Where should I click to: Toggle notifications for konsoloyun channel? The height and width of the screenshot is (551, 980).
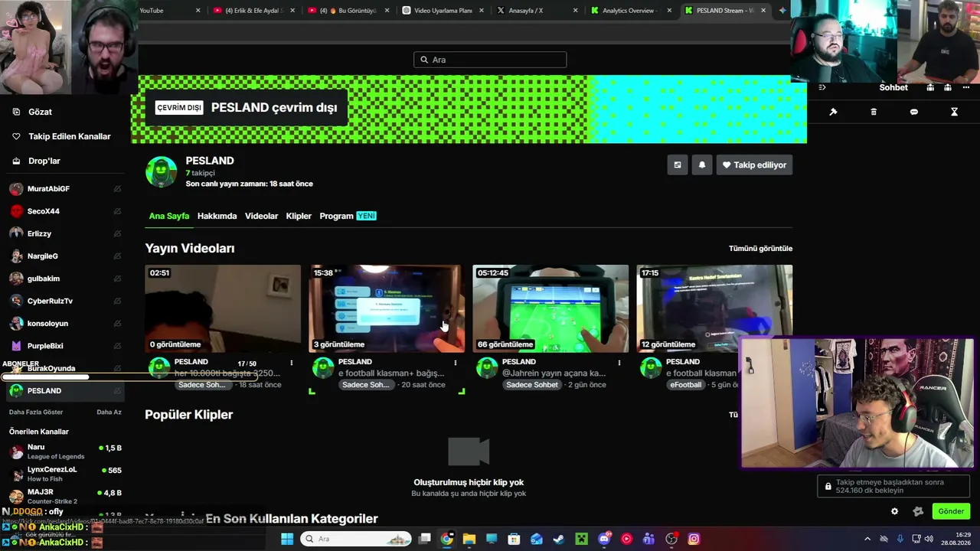tap(117, 324)
